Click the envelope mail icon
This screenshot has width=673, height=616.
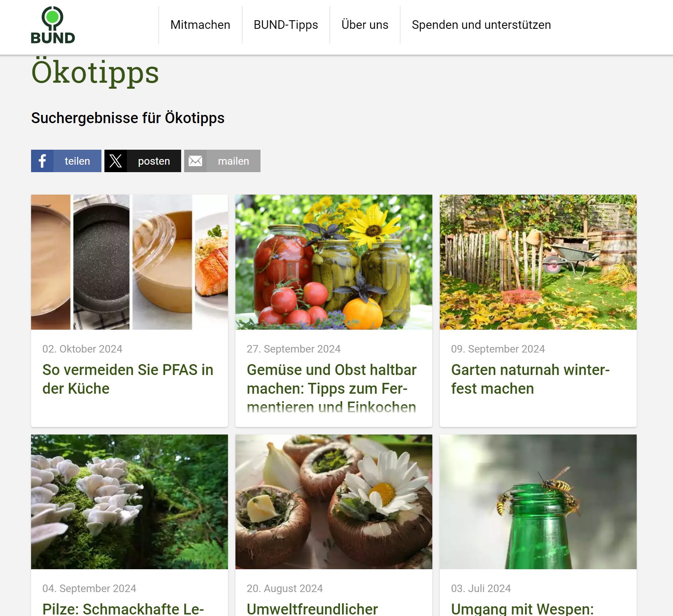195,161
